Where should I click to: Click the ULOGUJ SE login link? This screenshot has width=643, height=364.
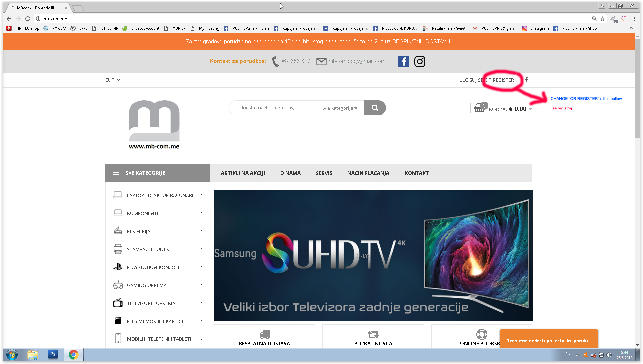tap(471, 80)
